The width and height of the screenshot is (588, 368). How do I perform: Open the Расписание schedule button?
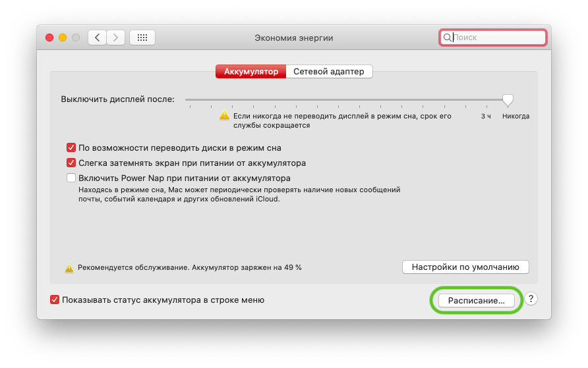point(476,300)
